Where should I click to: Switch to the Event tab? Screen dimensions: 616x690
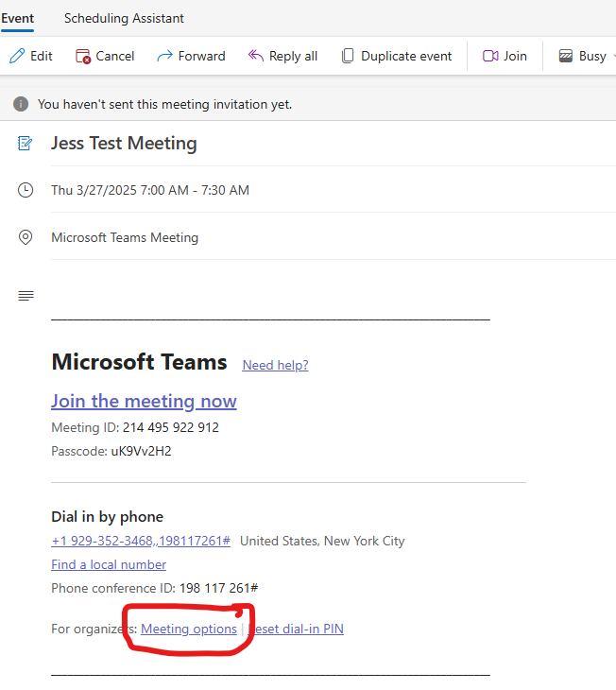click(17, 19)
